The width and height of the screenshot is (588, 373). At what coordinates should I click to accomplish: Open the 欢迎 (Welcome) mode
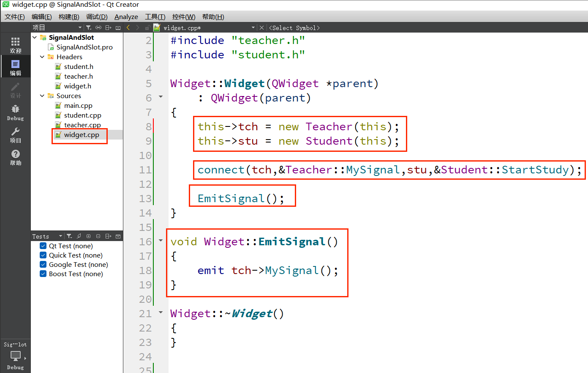click(15, 45)
